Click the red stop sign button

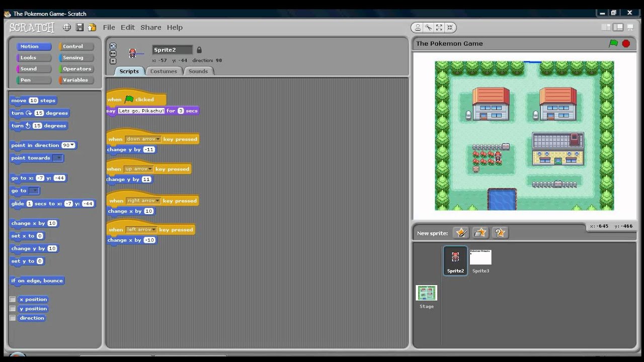[626, 43]
